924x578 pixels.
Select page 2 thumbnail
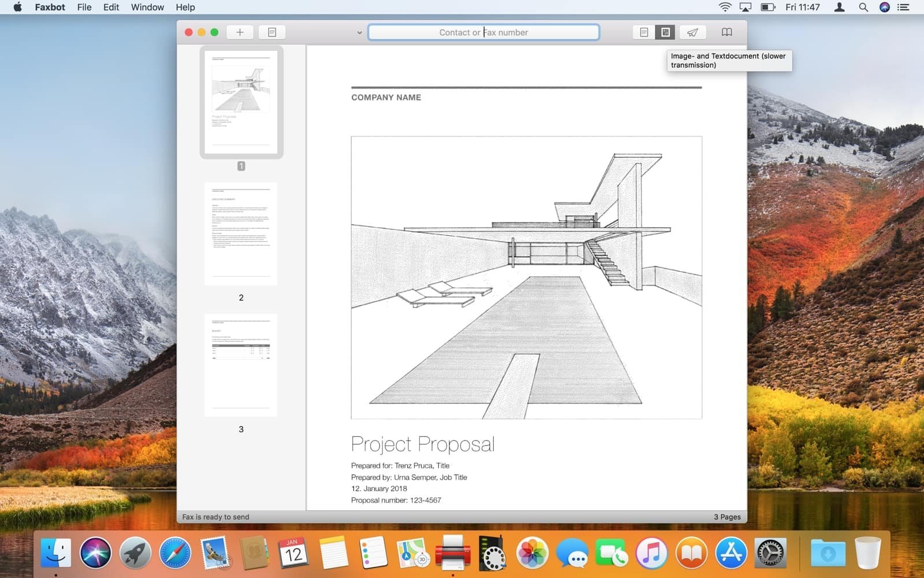point(241,234)
